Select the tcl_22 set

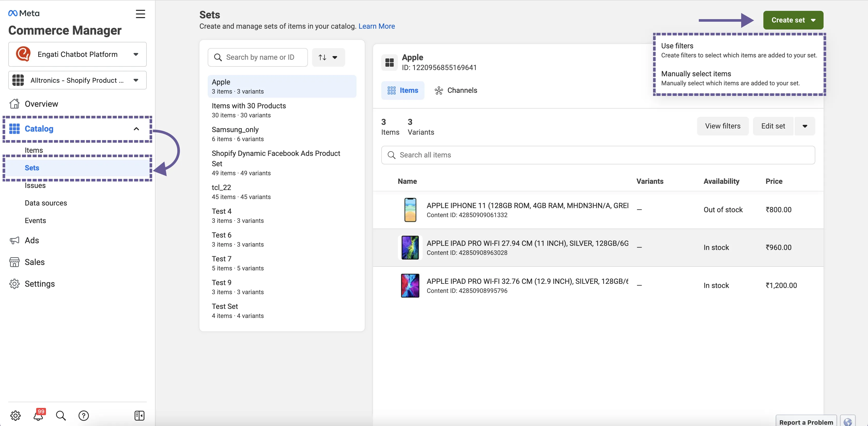point(282,192)
